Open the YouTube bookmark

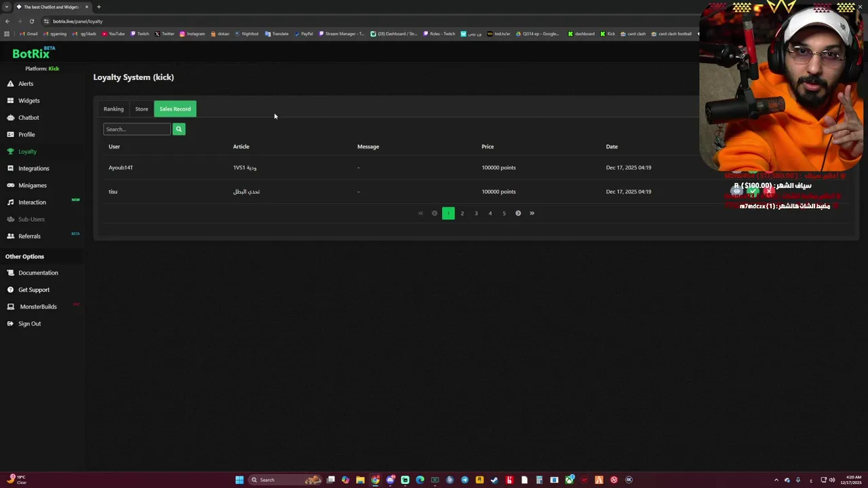click(x=113, y=34)
